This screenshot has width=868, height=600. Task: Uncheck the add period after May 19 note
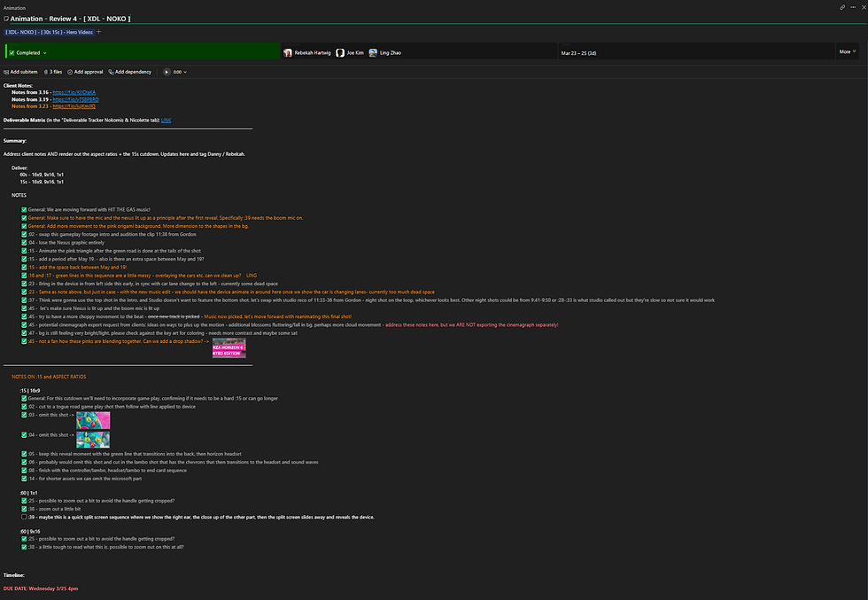(x=24, y=259)
